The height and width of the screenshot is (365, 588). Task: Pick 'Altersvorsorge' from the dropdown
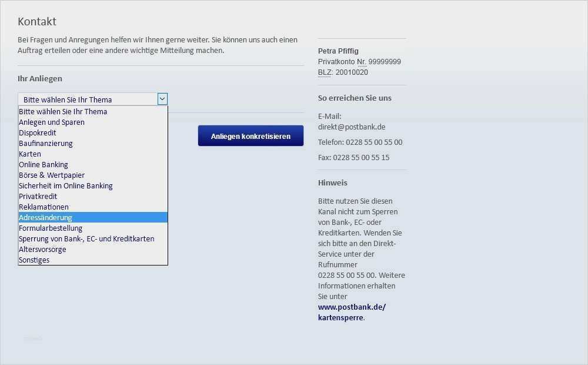pyautogui.click(x=42, y=249)
